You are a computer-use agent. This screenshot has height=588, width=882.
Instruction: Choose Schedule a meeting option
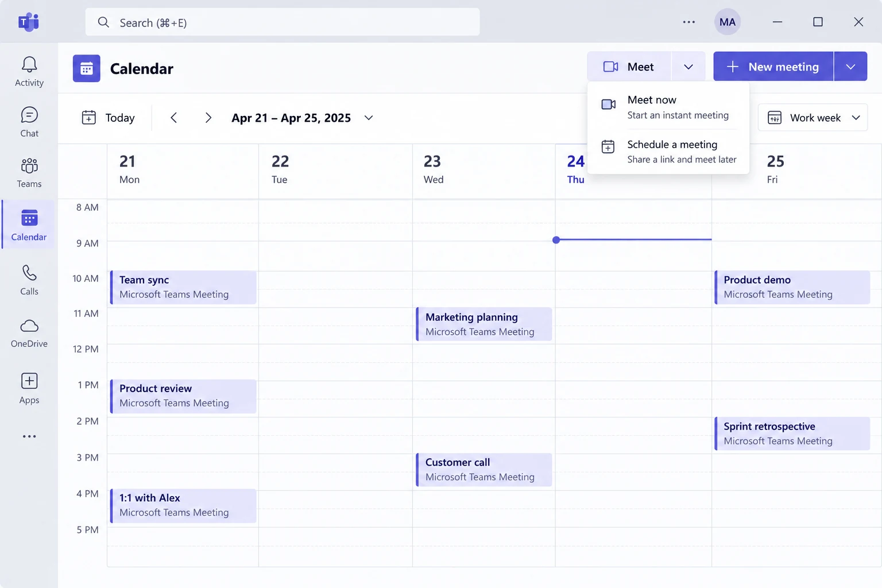[668, 152]
